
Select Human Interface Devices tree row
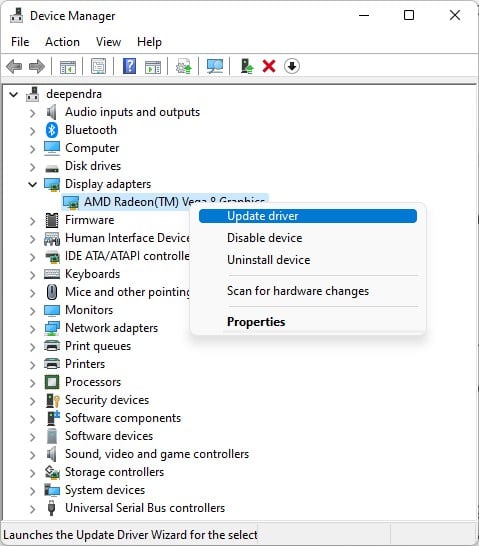127,238
